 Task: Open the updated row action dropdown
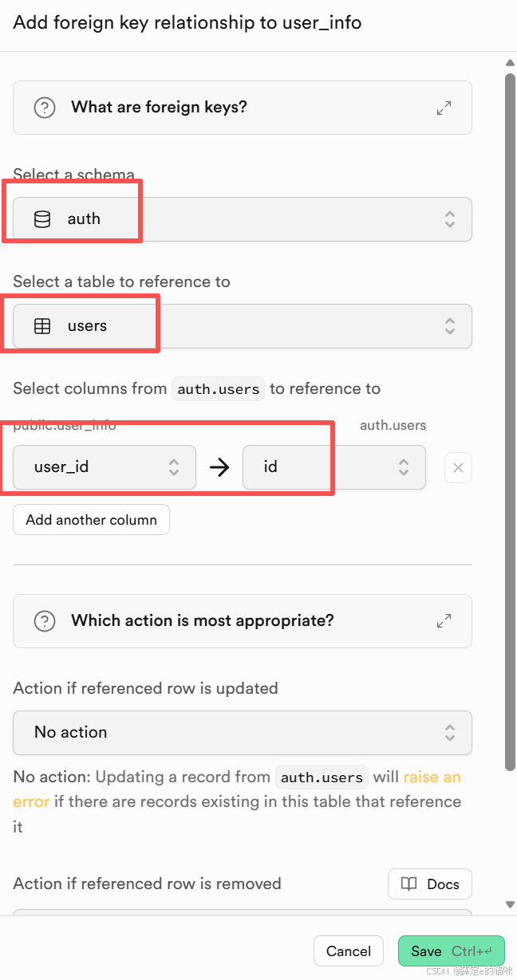242,733
